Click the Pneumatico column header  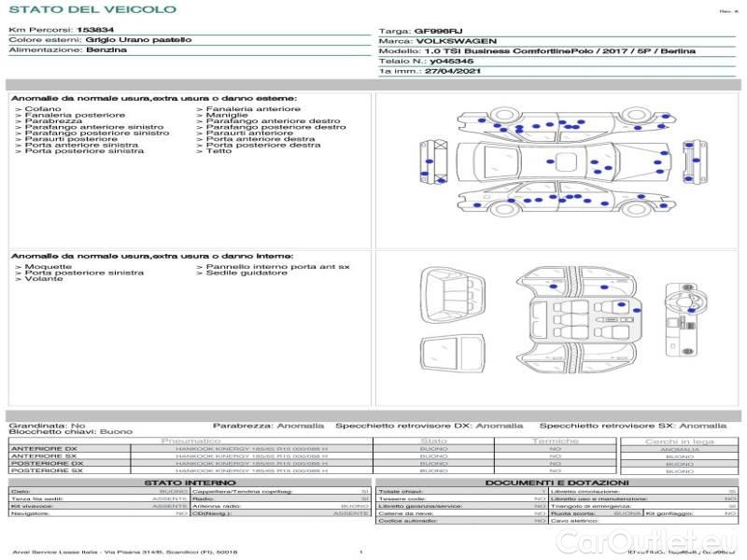tap(191, 441)
